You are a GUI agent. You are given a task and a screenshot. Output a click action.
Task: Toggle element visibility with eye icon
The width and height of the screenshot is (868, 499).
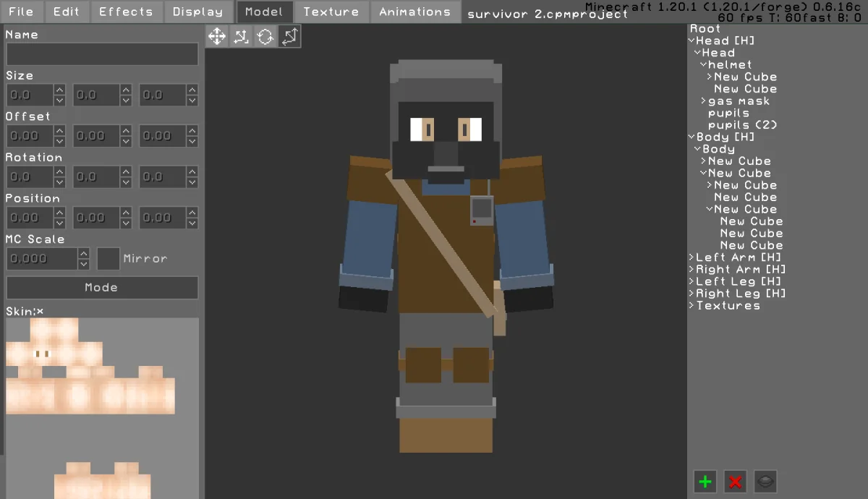[x=766, y=482]
